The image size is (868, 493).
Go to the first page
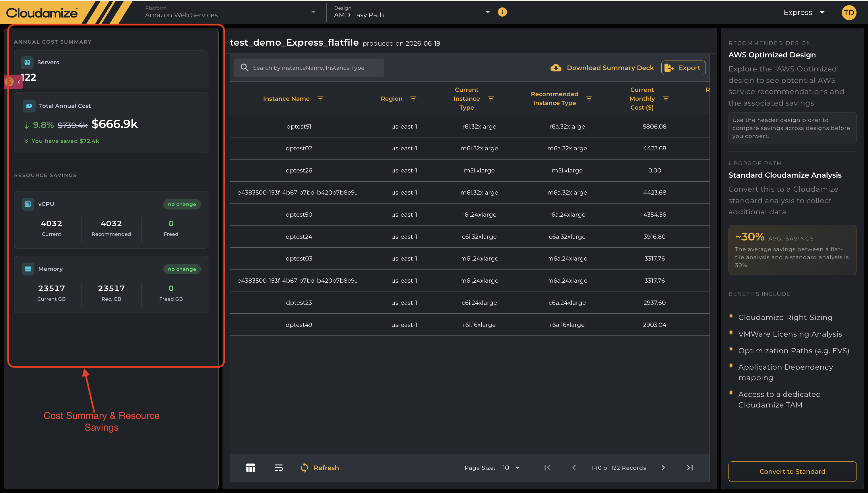pos(547,468)
